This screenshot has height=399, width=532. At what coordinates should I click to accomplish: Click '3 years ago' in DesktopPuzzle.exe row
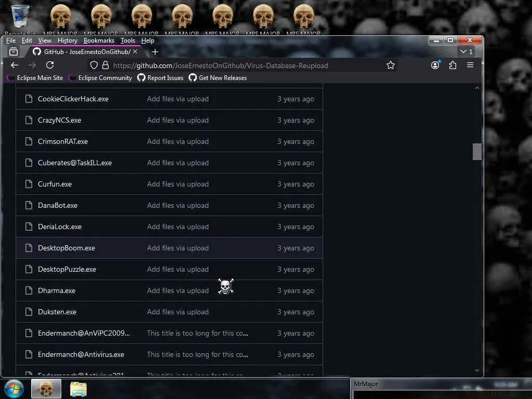[x=296, y=270]
